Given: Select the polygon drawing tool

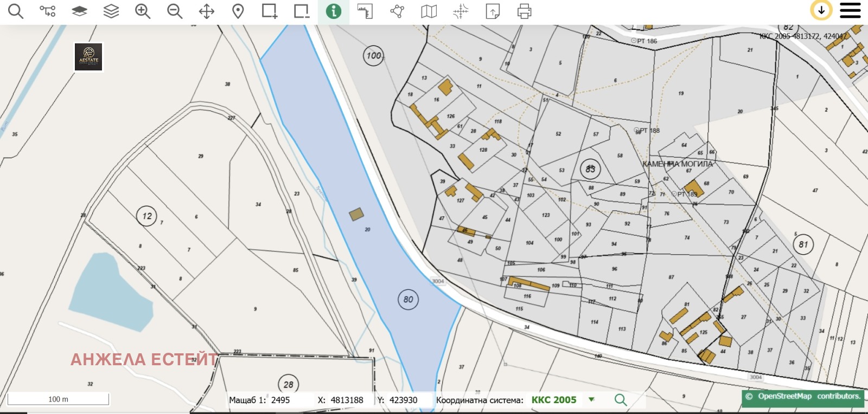Looking at the screenshot, I should pos(397,11).
